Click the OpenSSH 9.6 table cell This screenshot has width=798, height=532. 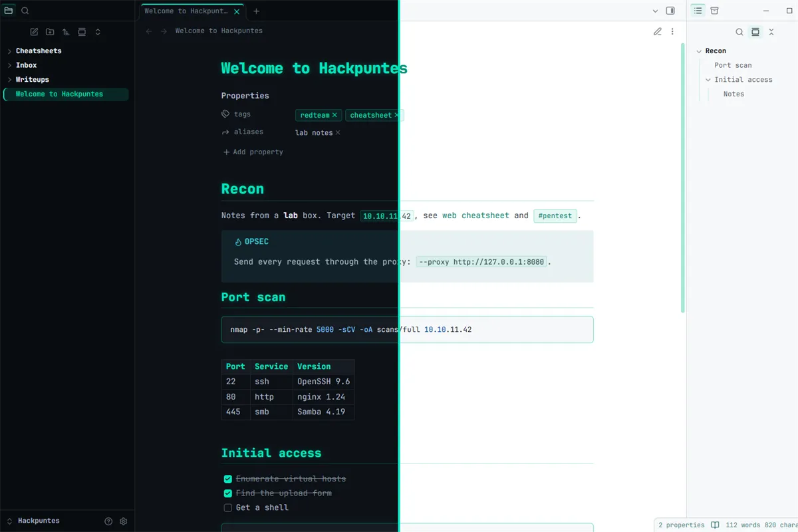[x=323, y=382]
